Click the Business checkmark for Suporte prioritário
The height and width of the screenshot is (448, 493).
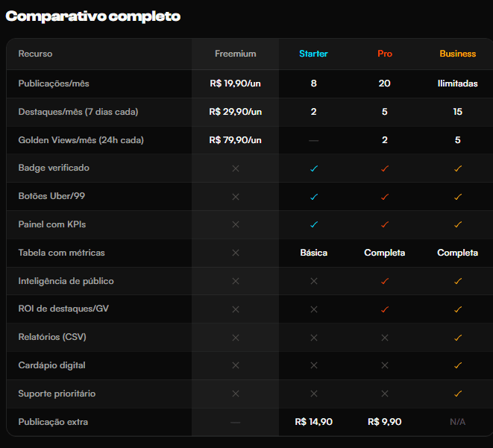tap(458, 394)
